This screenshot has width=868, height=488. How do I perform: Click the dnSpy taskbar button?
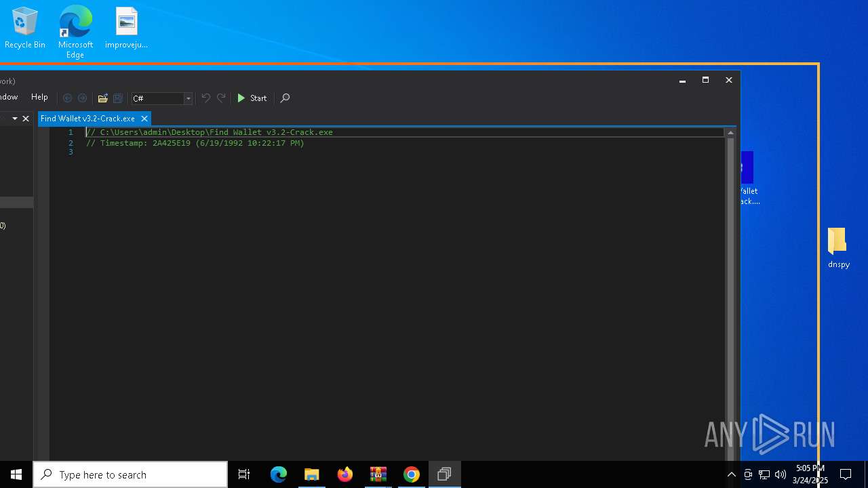click(445, 474)
